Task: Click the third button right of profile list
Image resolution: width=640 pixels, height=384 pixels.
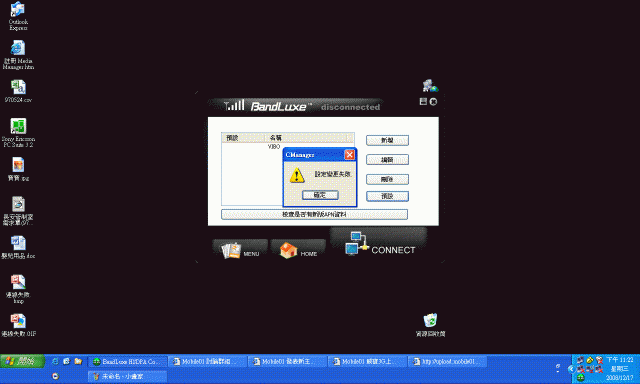Action: coord(387,179)
